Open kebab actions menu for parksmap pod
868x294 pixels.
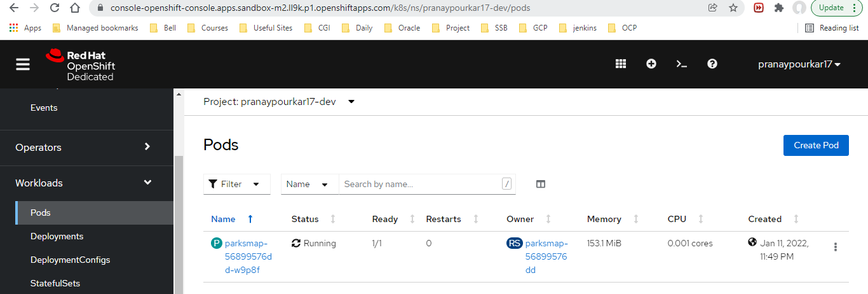pyautogui.click(x=836, y=247)
